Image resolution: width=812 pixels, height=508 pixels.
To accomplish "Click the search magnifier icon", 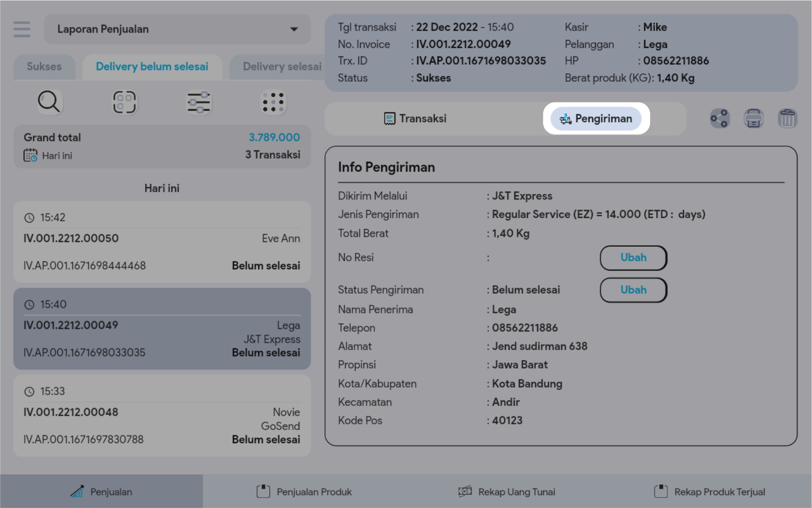I will (49, 102).
